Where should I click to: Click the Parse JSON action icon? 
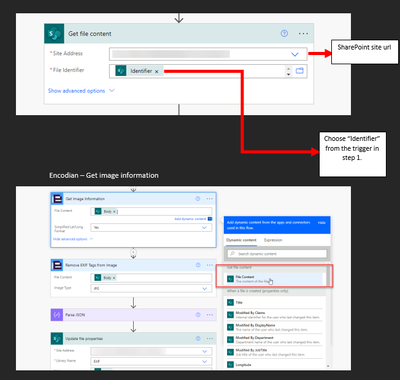point(57,315)
